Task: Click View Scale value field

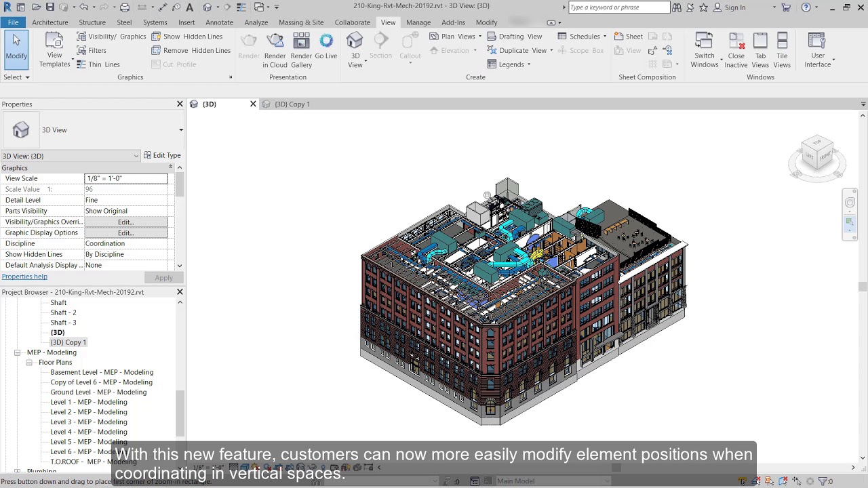Action: [126, 178]
